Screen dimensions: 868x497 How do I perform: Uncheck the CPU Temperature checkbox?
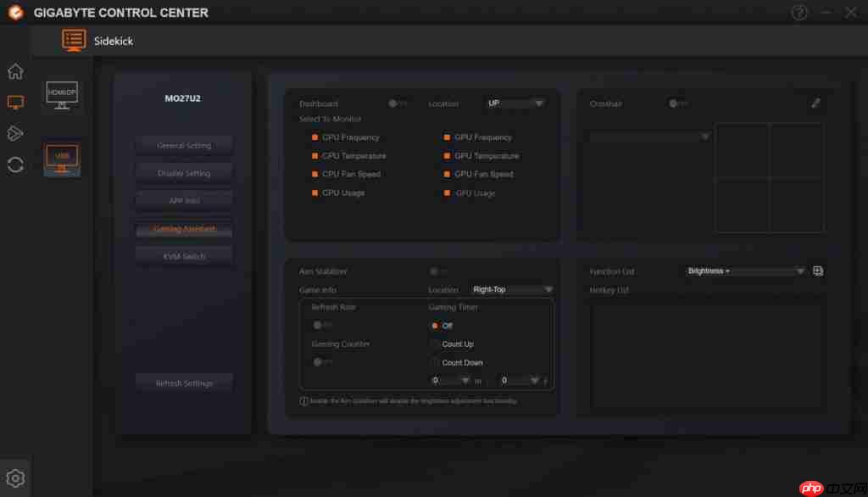(314, 156)
